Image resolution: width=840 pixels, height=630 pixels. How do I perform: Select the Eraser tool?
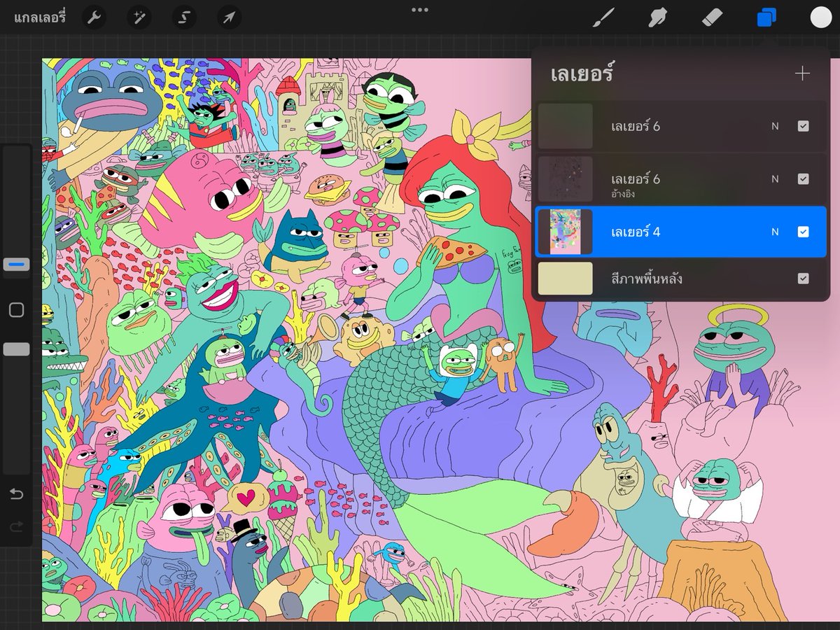[x=712, y=17]
